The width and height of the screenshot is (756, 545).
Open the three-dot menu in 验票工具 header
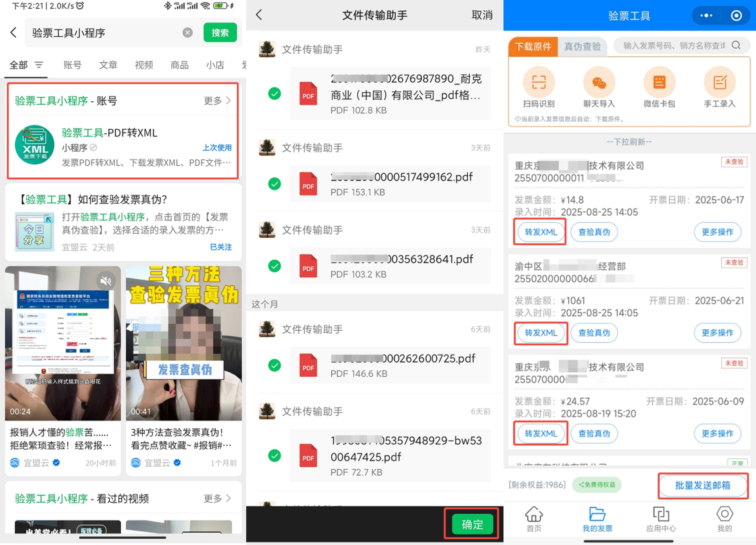point(706,15)
